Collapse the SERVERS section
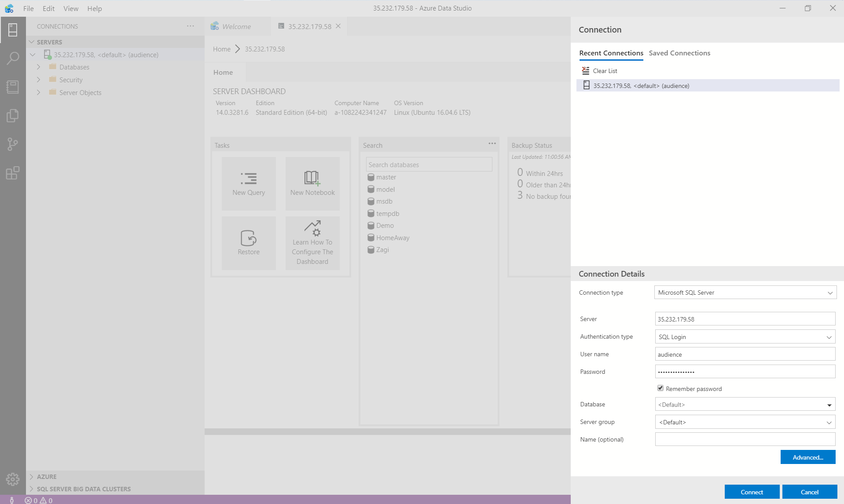The image size is (844, 504). [x=32, y=42]
